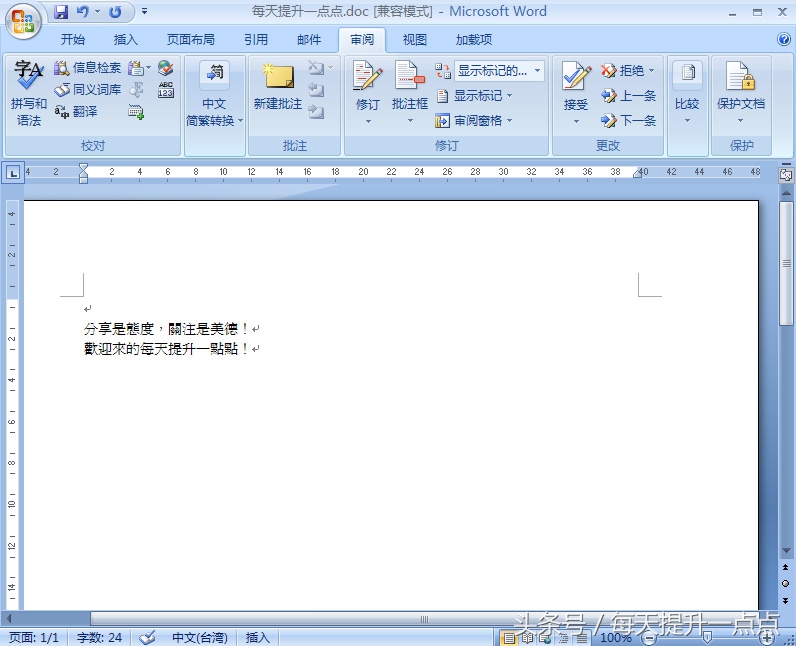Click the vertical scrollbar down arrow
The image size is (796, 646).
(786, 551)
